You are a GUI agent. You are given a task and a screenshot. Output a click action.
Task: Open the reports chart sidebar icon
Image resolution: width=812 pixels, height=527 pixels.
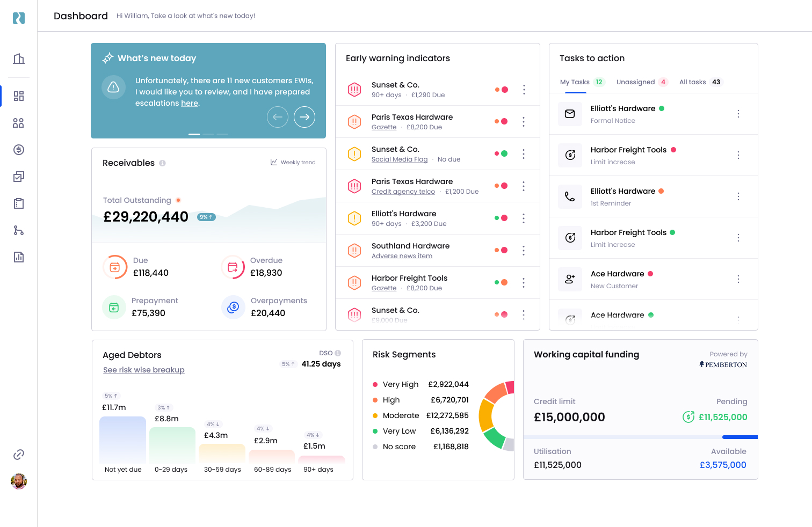tap(19, 257)
